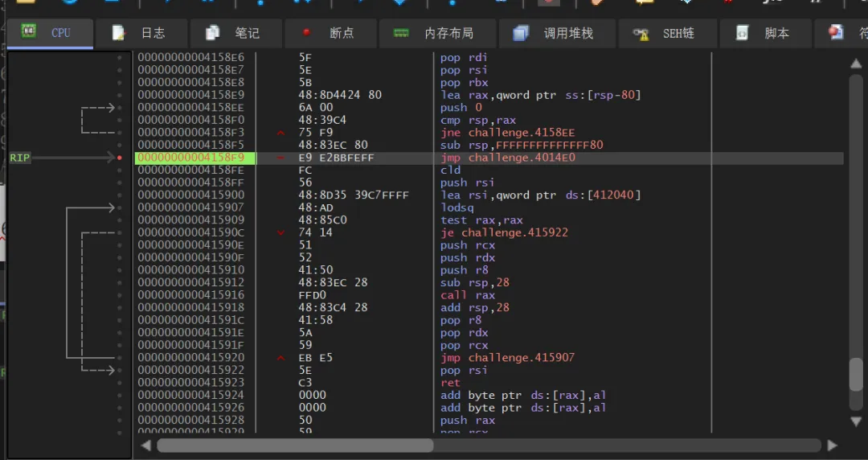868x460 pixels.
Task: Click the call stack cube icon
Action: tap(521, 33)
